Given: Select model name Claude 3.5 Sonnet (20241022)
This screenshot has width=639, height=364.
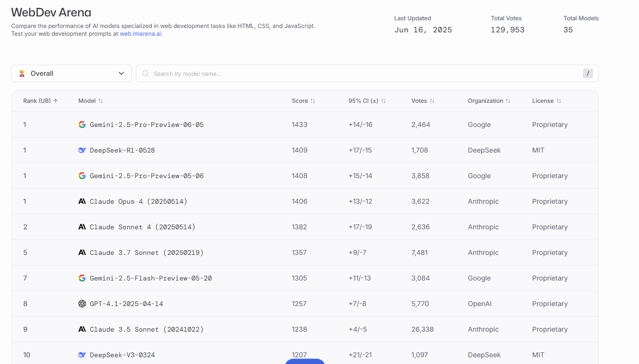Looking at the screenshot, I should point(147,329).
